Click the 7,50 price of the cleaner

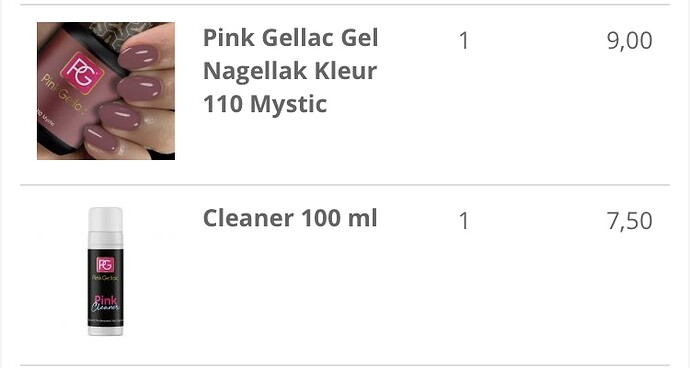(629, 221)
